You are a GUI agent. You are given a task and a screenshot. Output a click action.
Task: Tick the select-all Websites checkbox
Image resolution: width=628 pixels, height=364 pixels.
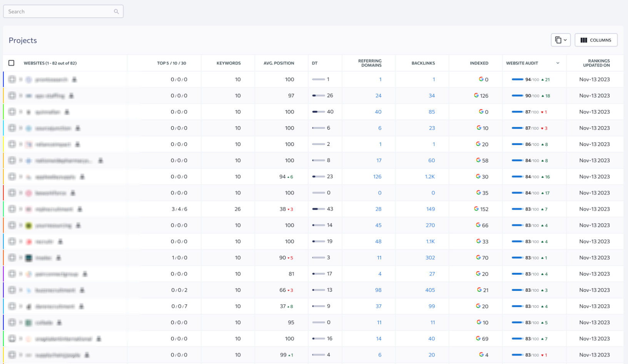12,63
